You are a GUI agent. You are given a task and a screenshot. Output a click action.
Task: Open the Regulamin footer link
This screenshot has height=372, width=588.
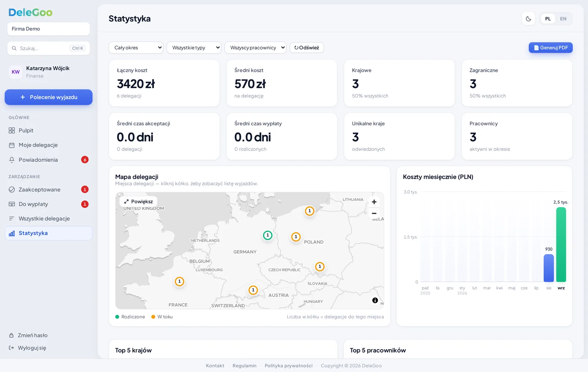click(244, 366)
